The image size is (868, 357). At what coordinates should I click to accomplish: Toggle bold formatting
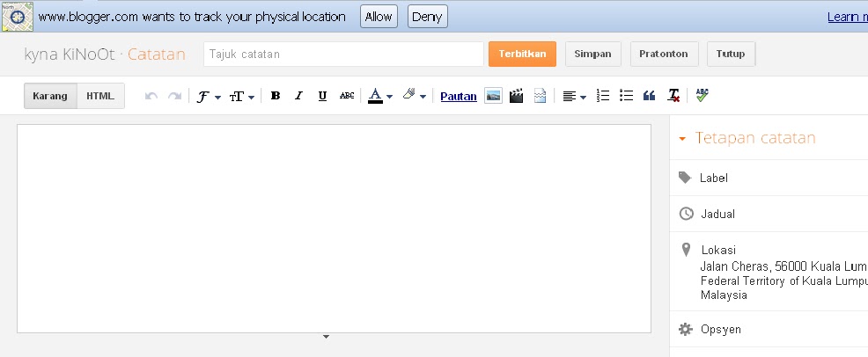(x=276, y=96)
